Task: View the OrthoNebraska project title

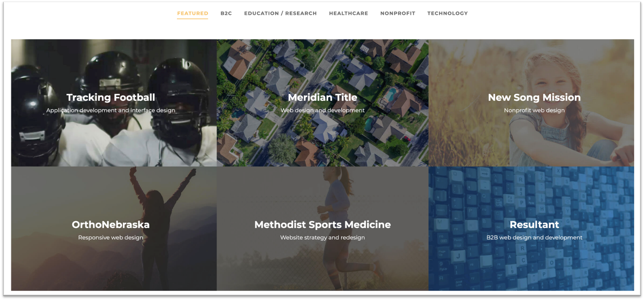Action: point(111,225)
